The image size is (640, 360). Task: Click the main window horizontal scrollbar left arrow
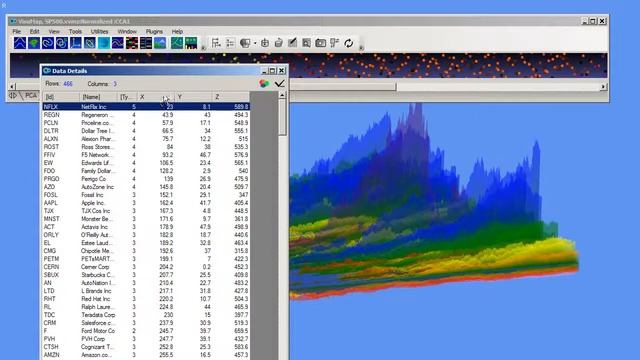pos(13,87)
